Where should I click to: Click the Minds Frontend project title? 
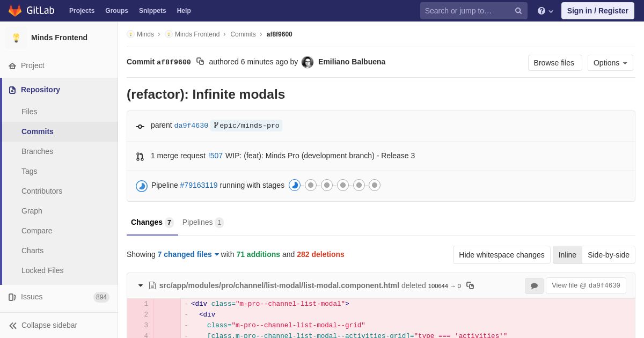(59, 38)
